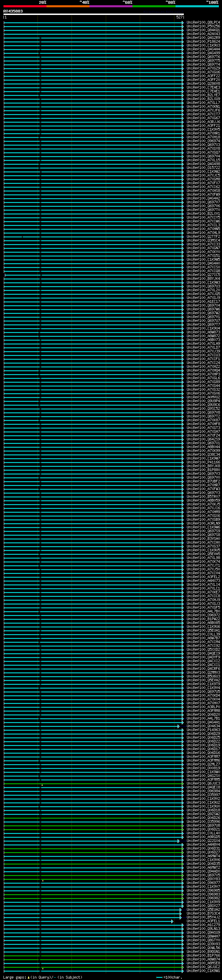Viewport: 222px width, 980px height.
Task: Select hit UniRef100_B7UBF2
Action: pyautogui.click(x=203, y=481)
